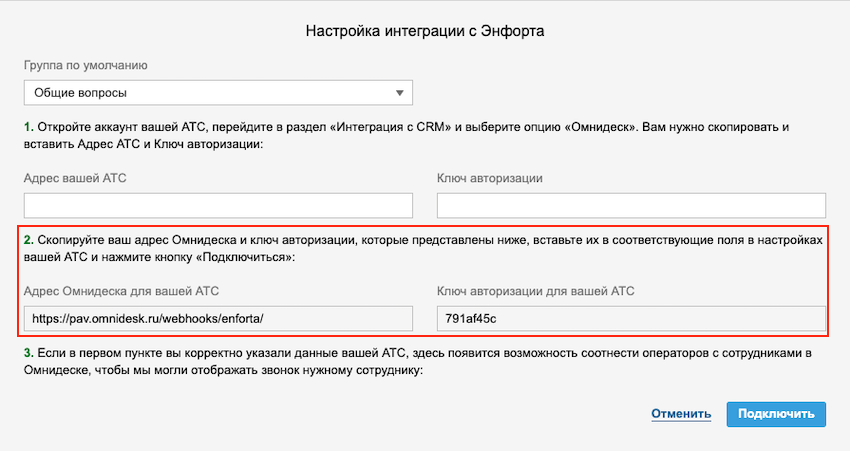This screenshot has width=850, height=451.
Task: Focus the empty «Ключ авторизации» input field
Action: [x=631, y=205]
